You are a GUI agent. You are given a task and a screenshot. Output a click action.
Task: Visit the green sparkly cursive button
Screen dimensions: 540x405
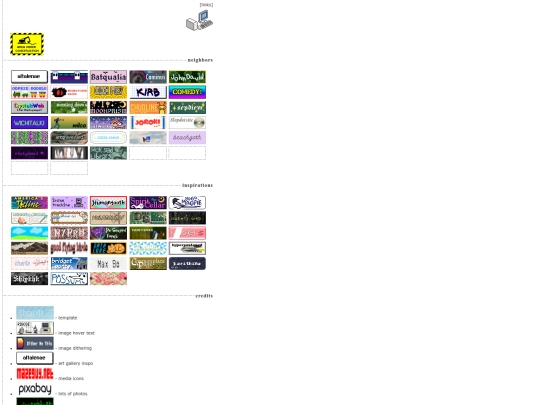coord(187,107)
